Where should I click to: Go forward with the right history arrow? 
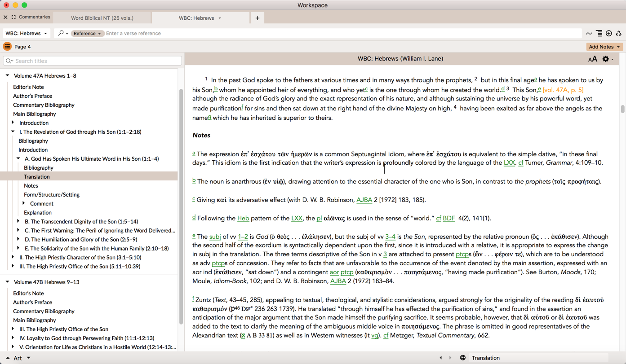coord(450,358)
